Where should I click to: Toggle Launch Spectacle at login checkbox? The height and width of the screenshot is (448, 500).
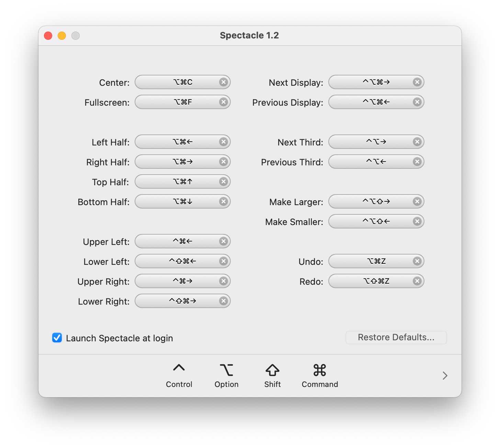pyautogui.click(x=57, y=338)
